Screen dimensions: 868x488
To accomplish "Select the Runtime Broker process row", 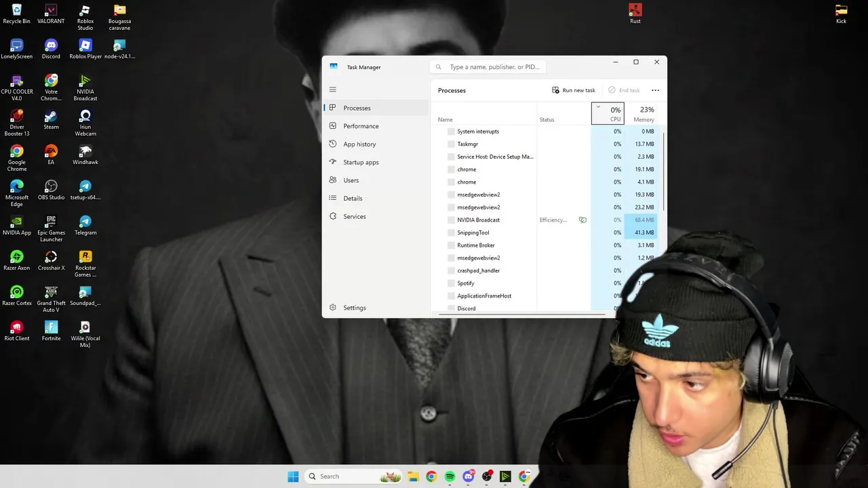I will (546, 245).
